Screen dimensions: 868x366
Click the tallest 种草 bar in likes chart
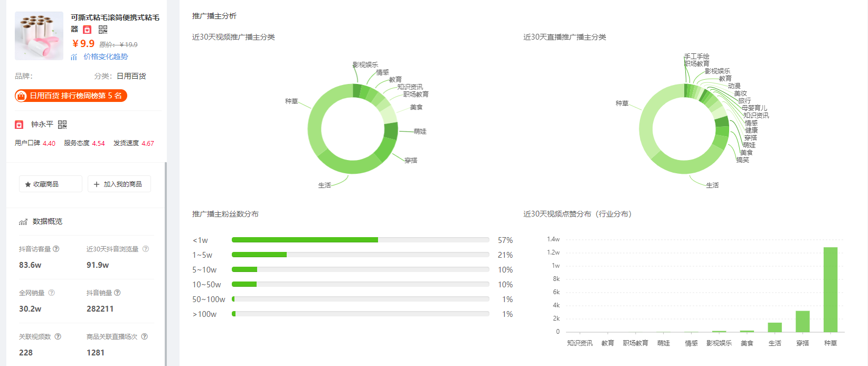[831, 289]
